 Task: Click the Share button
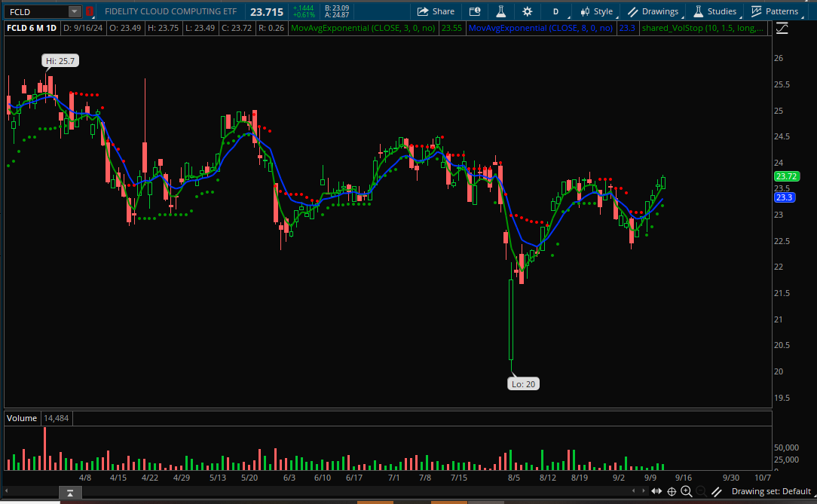pos(436,11)
